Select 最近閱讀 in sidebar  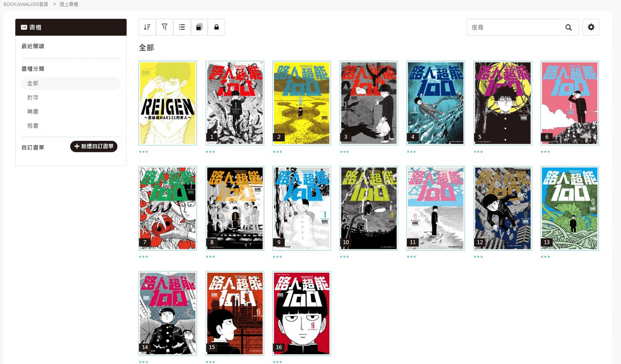coord(33,47)
